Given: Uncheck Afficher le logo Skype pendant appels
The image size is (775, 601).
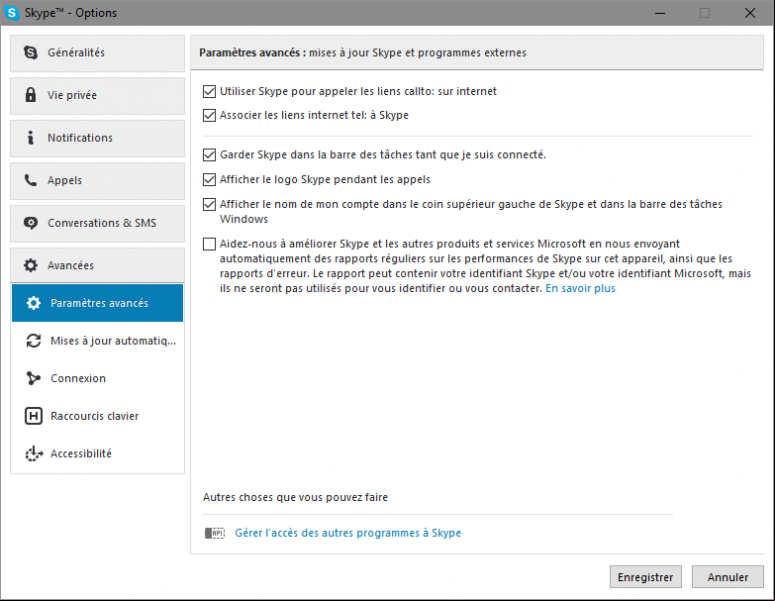Looking at the screenshot, I should point(209,179).
